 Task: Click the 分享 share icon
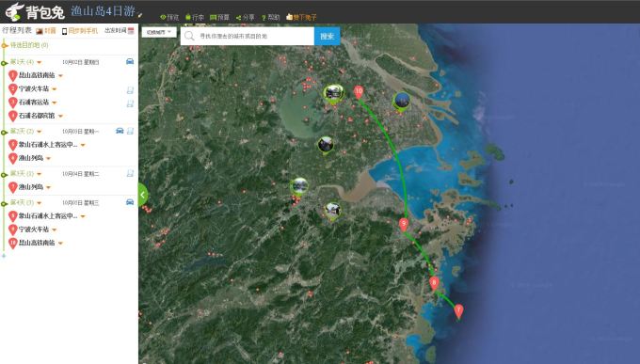click(238, 18)
